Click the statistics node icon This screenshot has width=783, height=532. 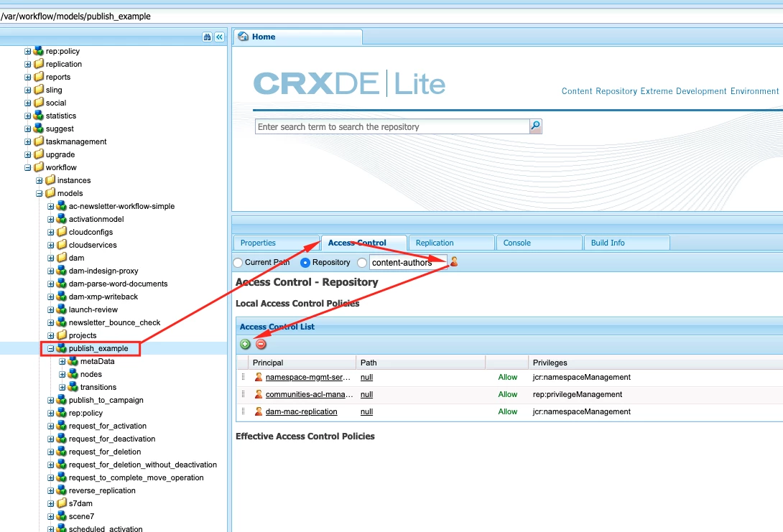pos(39,116)
